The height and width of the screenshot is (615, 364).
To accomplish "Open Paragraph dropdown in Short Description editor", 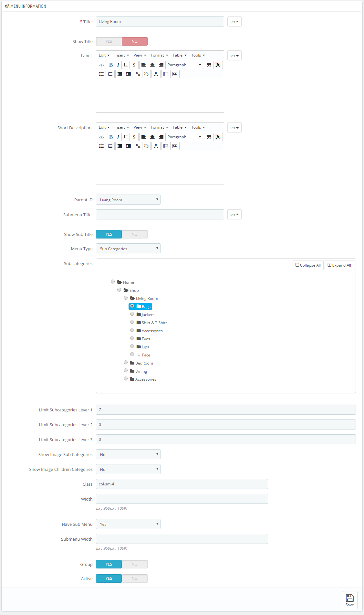I will (185, 137).
